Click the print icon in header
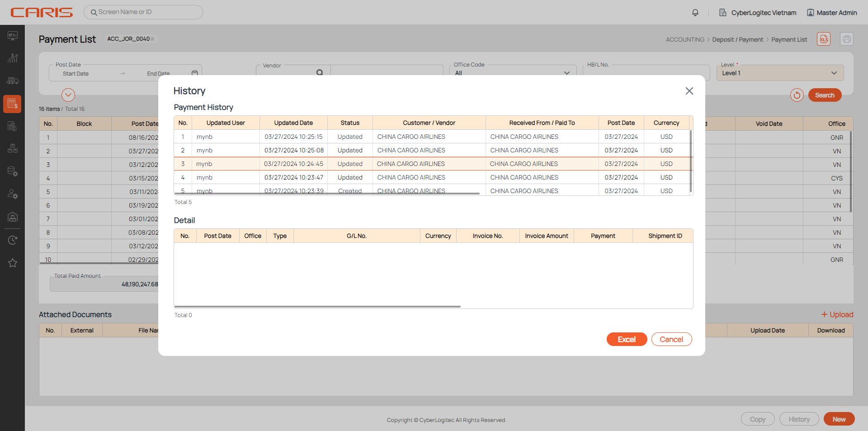 click(x=846, y=39)
